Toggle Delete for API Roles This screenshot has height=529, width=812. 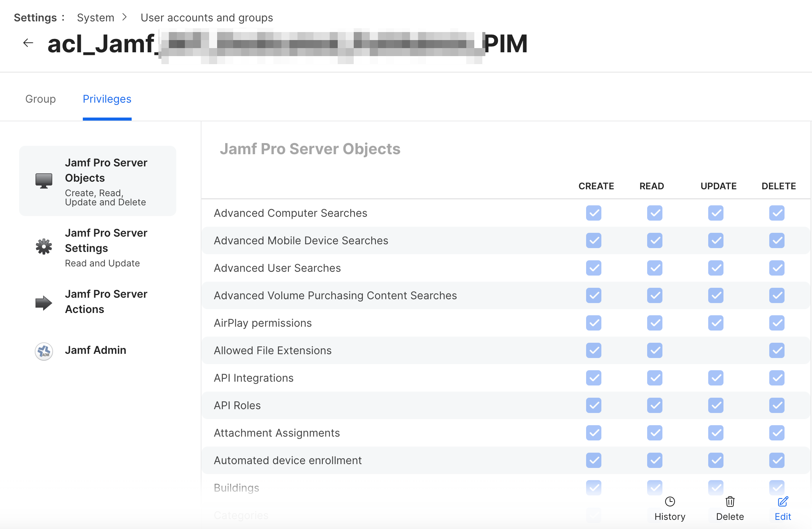tap(777, 405)
